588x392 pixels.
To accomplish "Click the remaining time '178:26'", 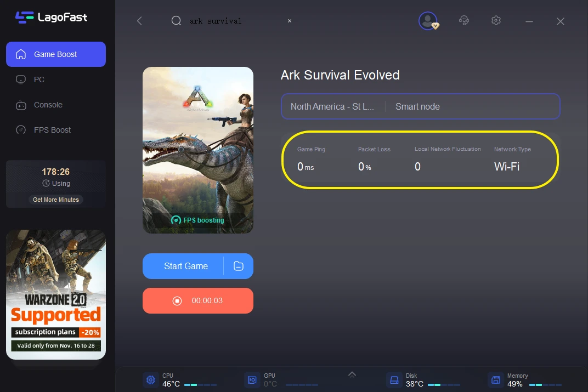I will (56, 172).
